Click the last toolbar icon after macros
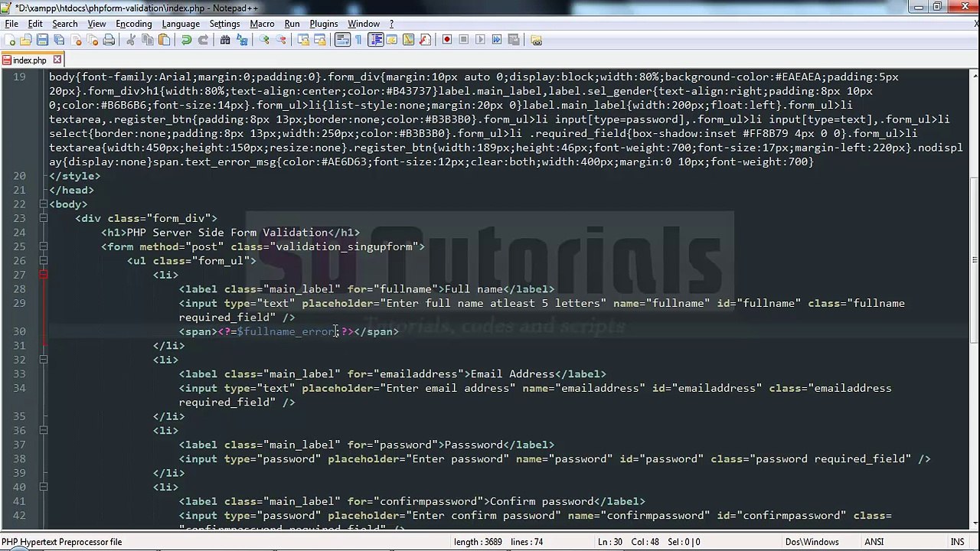 pos(536,40)
